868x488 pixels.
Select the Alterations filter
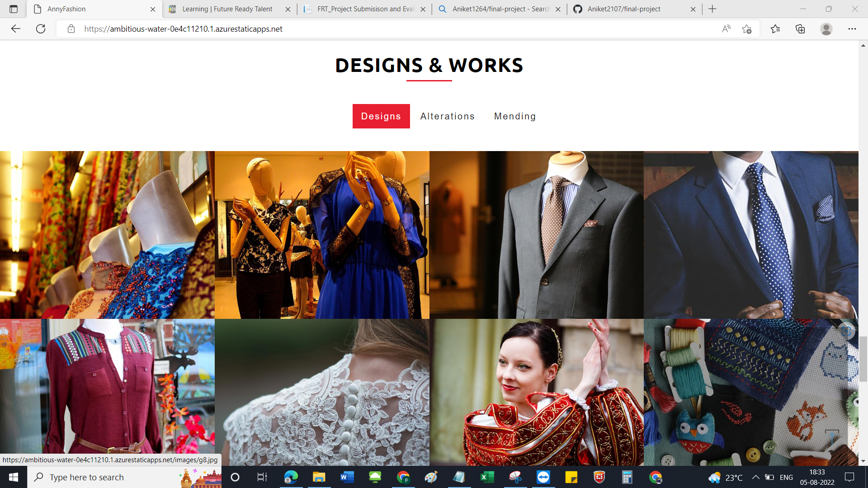(x=448, y=116)
